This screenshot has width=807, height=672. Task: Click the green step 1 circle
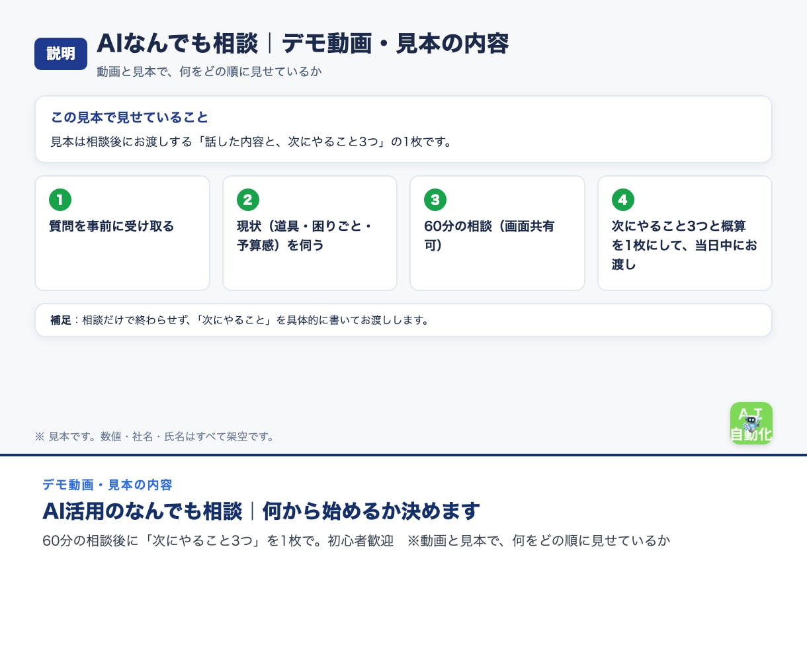[x=60, y=200]
